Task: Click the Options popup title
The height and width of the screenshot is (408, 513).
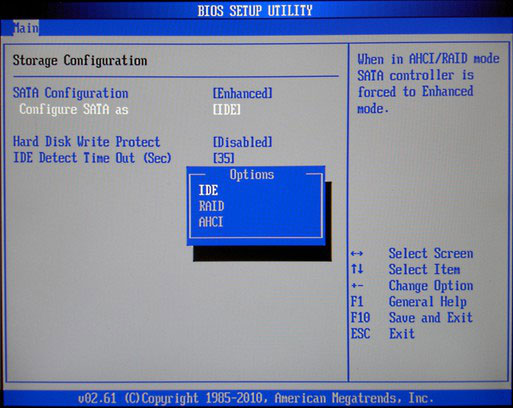Action: point(252,175)
